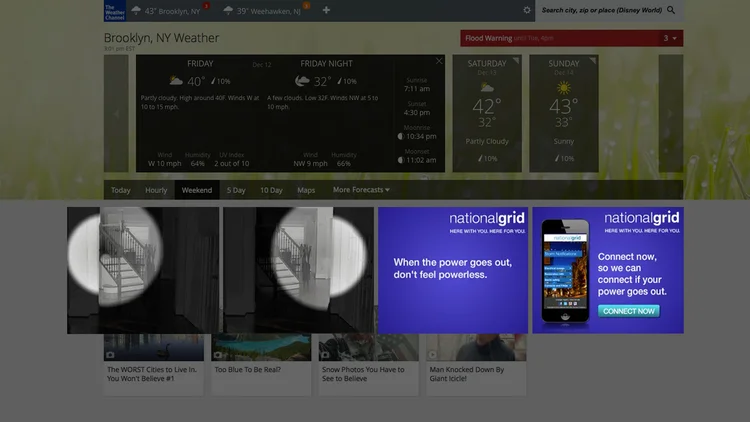750x422 pixels.
Task: Click Sunday sunny weather icon
Action: [564, 88]
